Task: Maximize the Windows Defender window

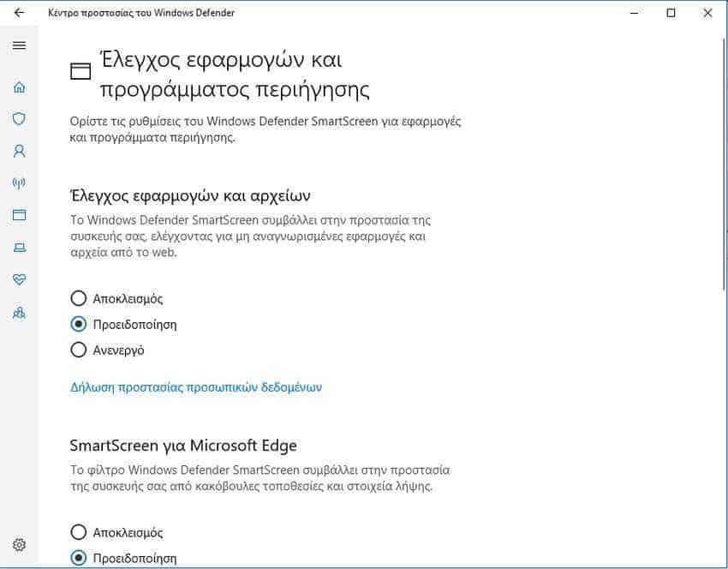Action: click(671, 13)
